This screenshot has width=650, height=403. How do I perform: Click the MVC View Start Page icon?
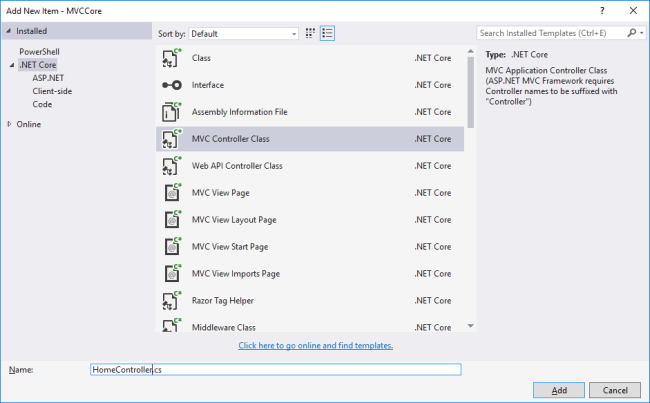(170, 246)
